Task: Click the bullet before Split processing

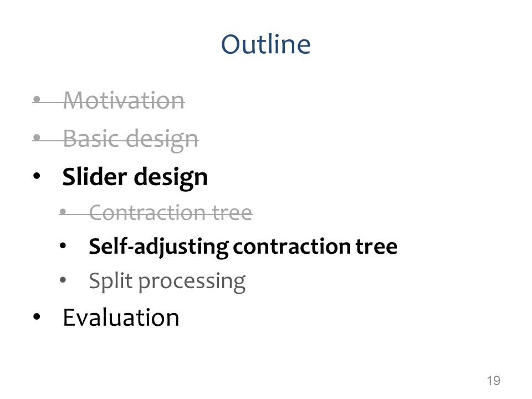Action: [x=63, y=280]
